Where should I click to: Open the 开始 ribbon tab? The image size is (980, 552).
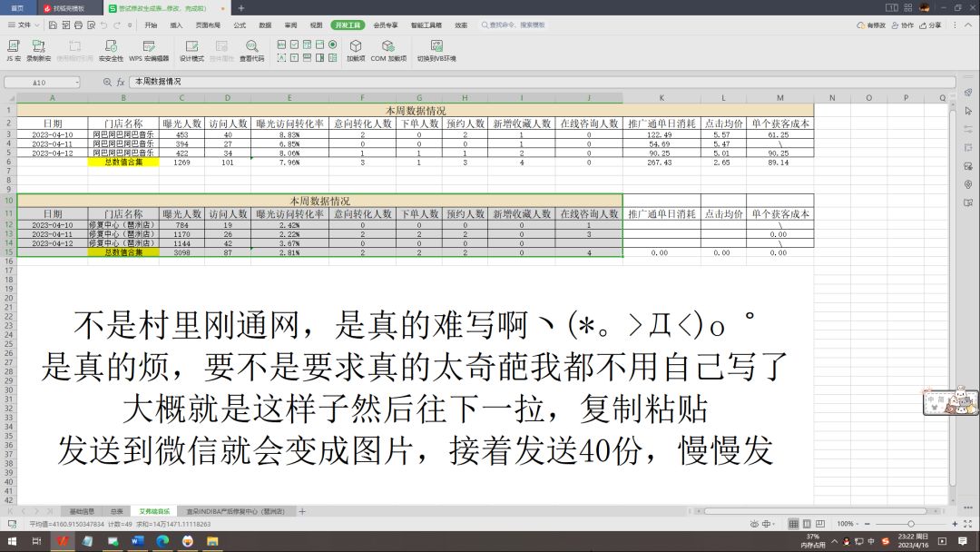[x=151, y=25]
